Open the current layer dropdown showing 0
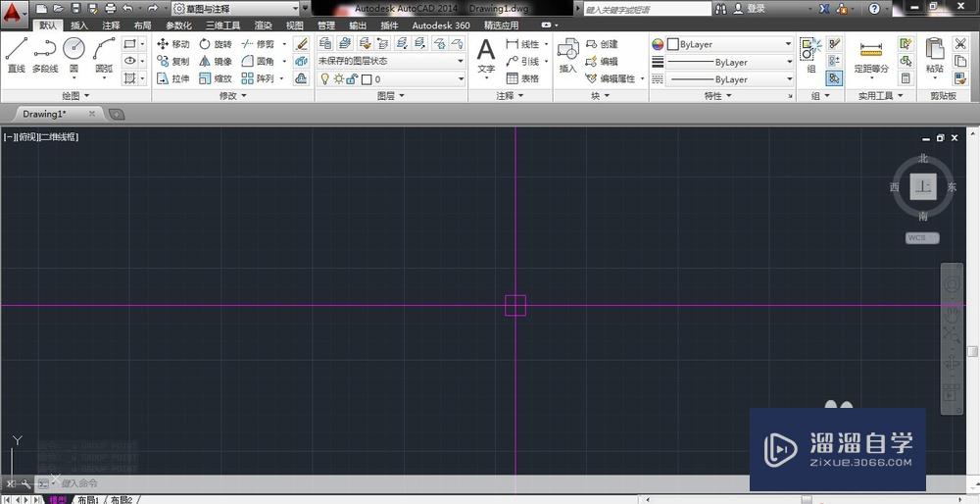The height and width of the screenshot is (504, 980). click(x=391, y=78)
